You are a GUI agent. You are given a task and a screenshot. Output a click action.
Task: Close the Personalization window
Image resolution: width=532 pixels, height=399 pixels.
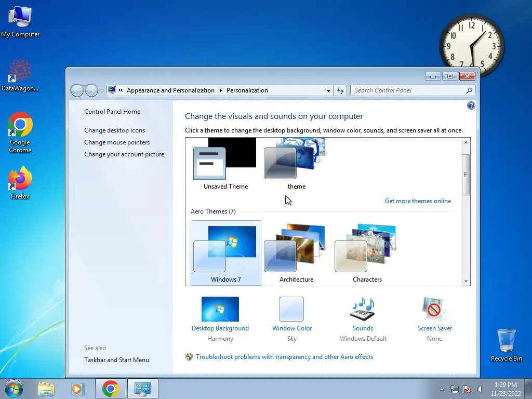[x=467, y=76]
